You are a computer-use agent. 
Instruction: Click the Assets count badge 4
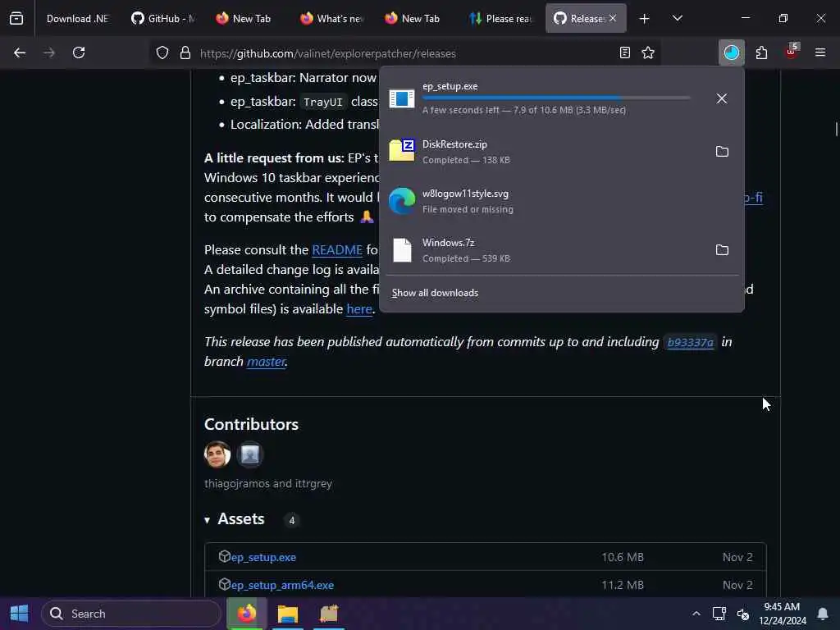click(x=291, y=520)
